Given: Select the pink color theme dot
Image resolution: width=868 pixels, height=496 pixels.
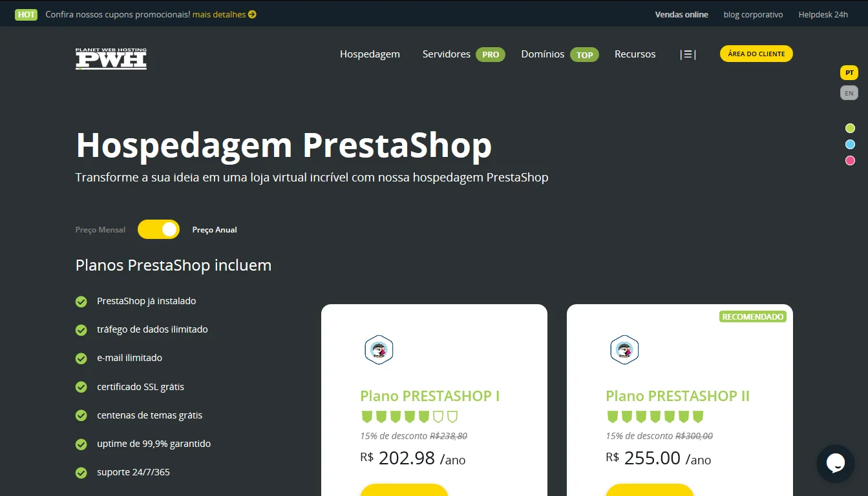Looking at the screenshot, I should (850, 160).
